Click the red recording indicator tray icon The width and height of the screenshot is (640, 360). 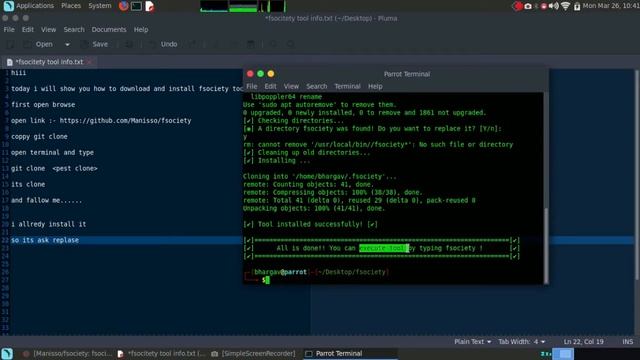point(518,6)
